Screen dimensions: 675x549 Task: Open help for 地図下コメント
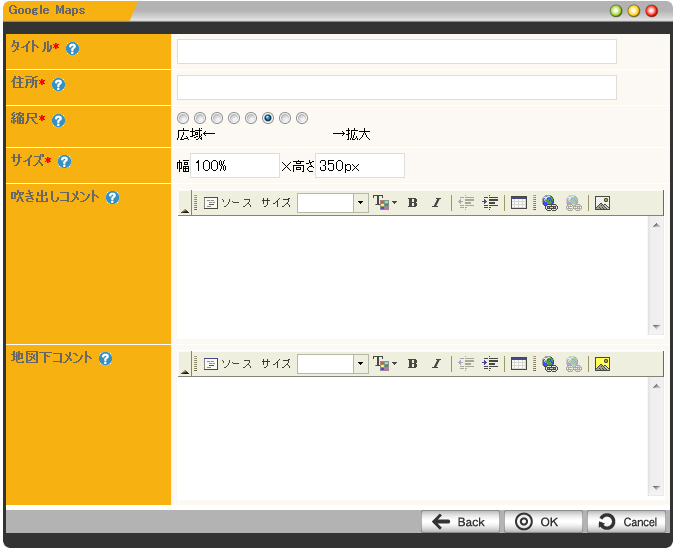click(x=105, y=358)
